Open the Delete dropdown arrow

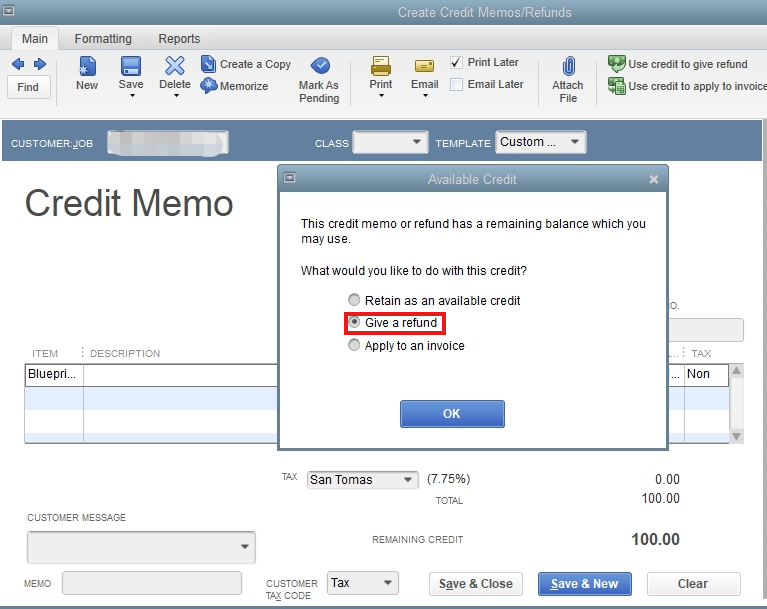[176, 95]
